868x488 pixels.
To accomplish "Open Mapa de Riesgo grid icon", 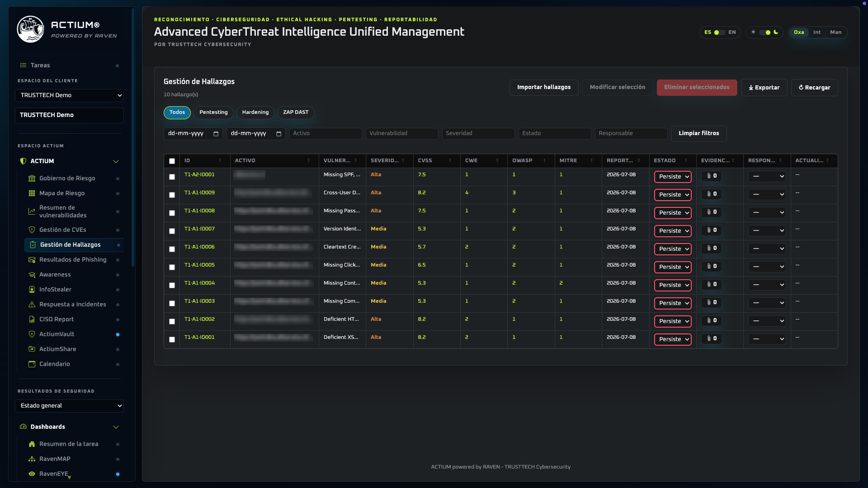I will pos(32,193).
